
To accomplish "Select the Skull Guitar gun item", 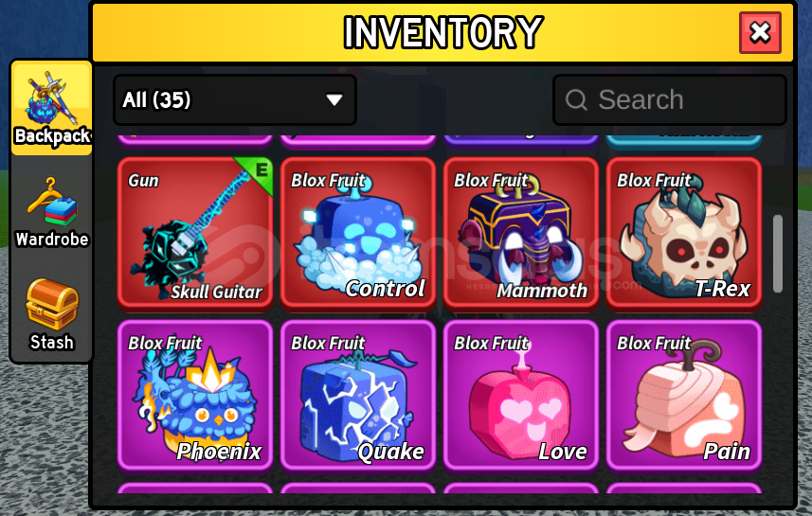I will pos(195,234).
